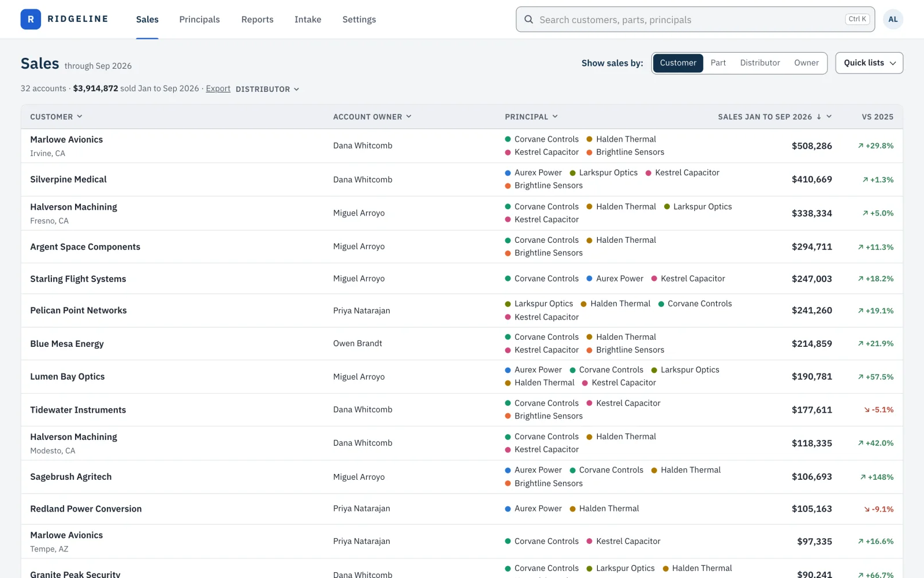Click Priya Natarajan on Redland Power Conversion row
The width and height of the screenshot is (924, 578).
[x=362, y=509]
